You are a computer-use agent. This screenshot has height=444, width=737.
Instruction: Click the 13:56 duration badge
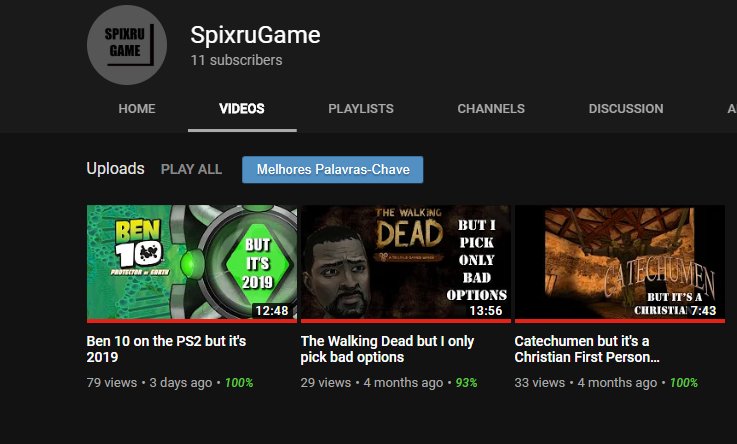coord(486,311)
